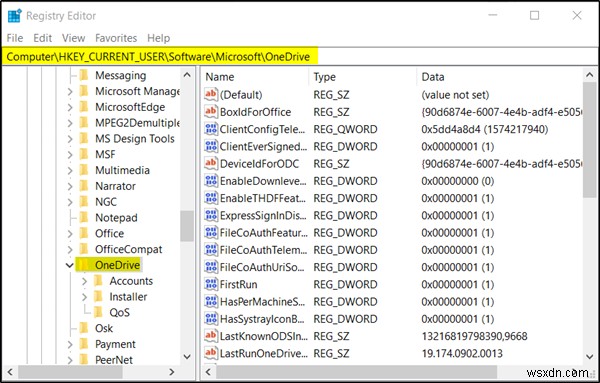The height and width of the screenshot is (383, 600).
Task: Expand the Multimedia key
Action: (x=70, y=170)
